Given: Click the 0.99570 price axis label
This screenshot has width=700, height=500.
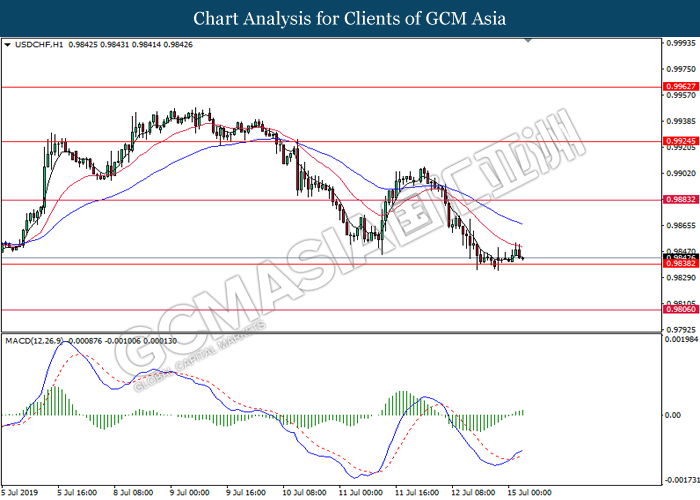Looking at the screenshot, I should (681, 95).
